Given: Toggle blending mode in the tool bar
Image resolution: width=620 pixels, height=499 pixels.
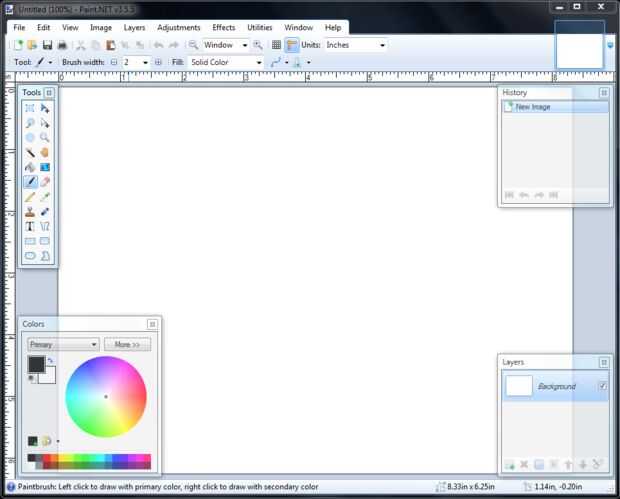Looking at the screenshot, I should point(297,62).
